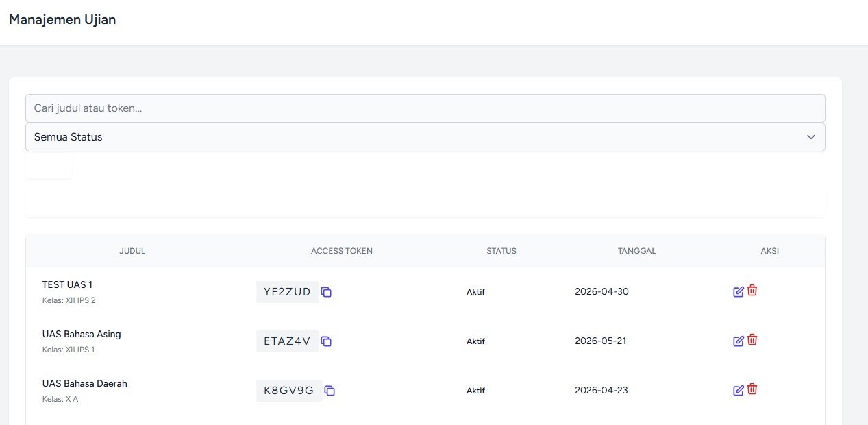Select the Kelas: X A label

tap(60, 399)
